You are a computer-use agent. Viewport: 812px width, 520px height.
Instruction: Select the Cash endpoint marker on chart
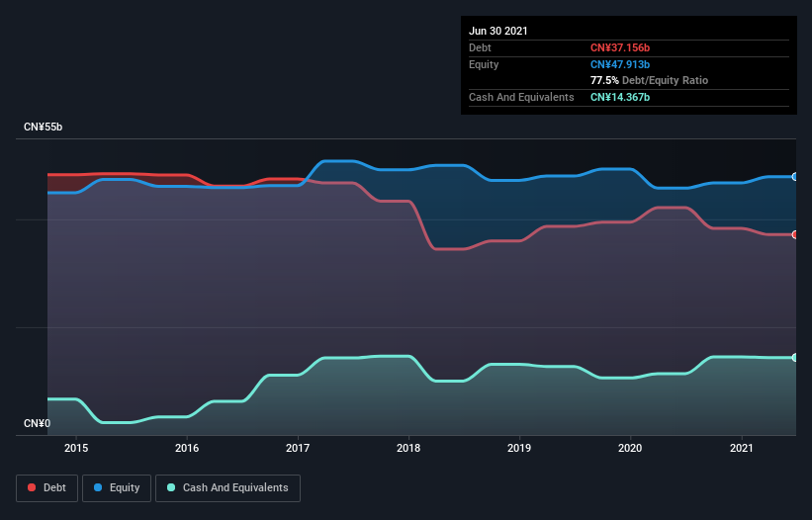tap(795, 358)
